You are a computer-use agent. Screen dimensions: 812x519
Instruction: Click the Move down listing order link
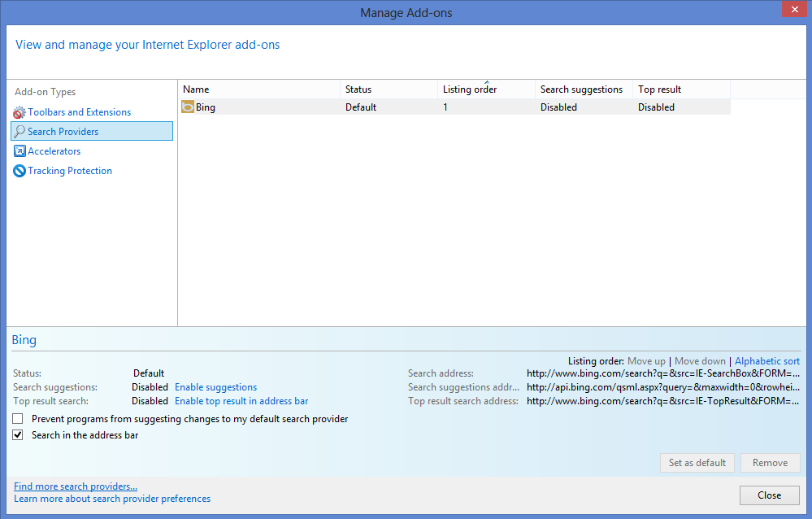pyautogui.click(x=700, y=361)
